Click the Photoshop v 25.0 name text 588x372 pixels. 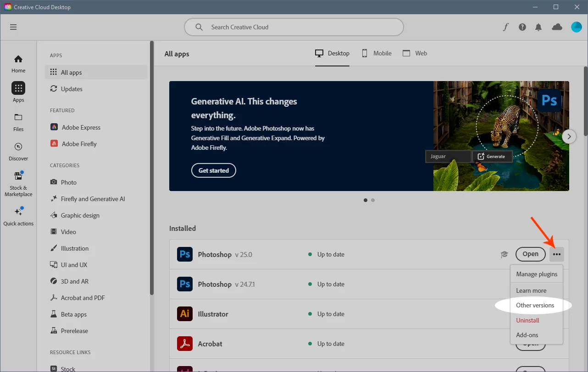215,254
